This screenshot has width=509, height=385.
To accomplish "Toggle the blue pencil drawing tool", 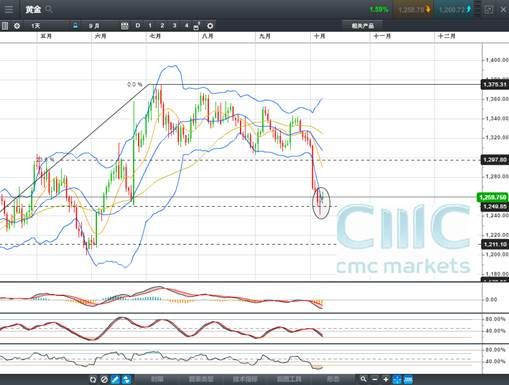I will [115, 379].
